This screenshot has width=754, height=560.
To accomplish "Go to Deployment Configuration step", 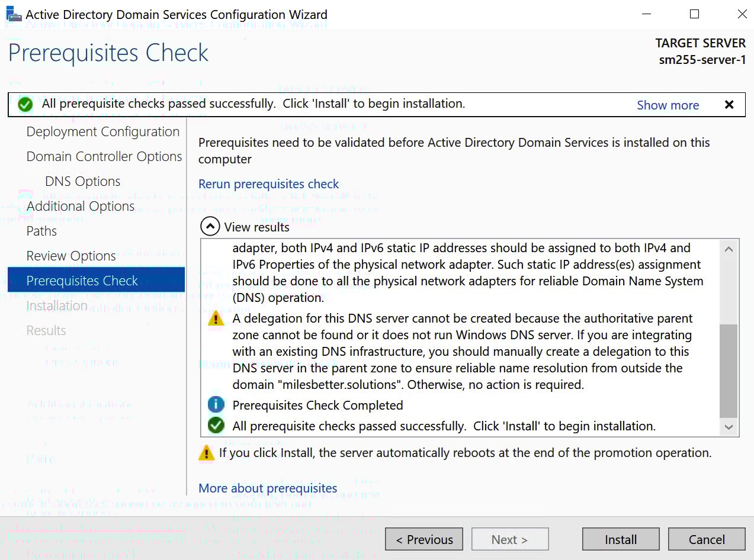I will (102, 132).
